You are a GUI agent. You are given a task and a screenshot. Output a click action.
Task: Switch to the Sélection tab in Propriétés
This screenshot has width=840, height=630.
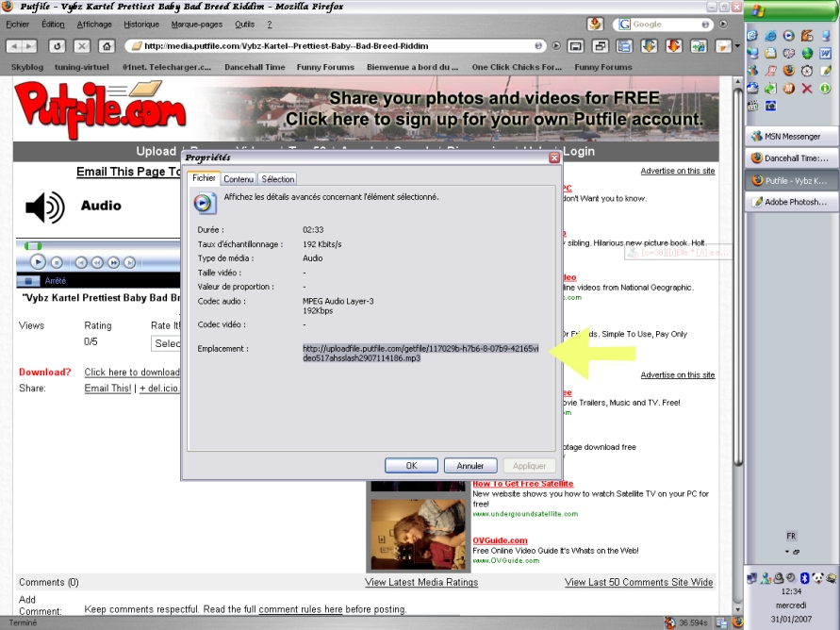tap(277, 179)
